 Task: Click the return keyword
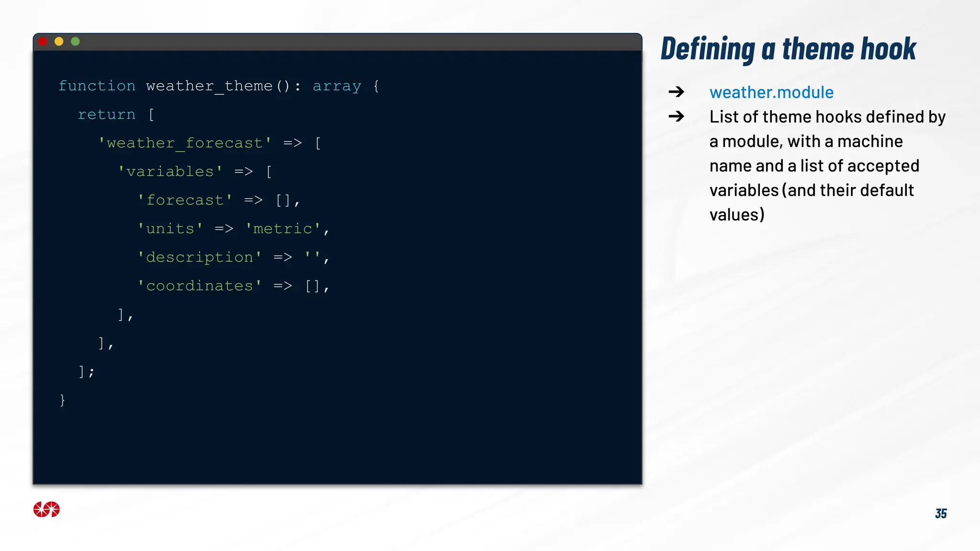tap(107, 115)
